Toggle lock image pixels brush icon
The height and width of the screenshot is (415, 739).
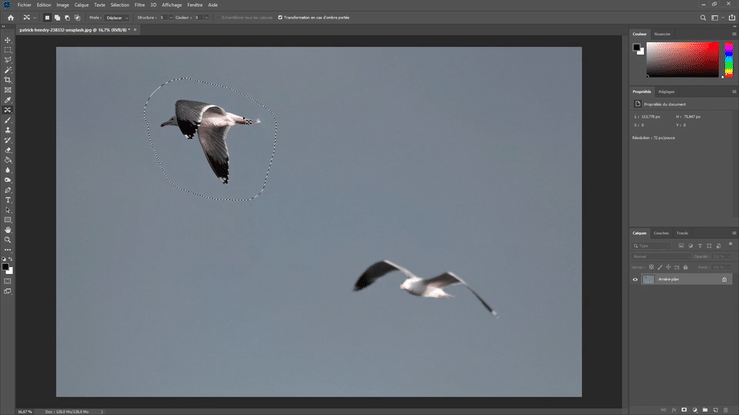point(660,267)
